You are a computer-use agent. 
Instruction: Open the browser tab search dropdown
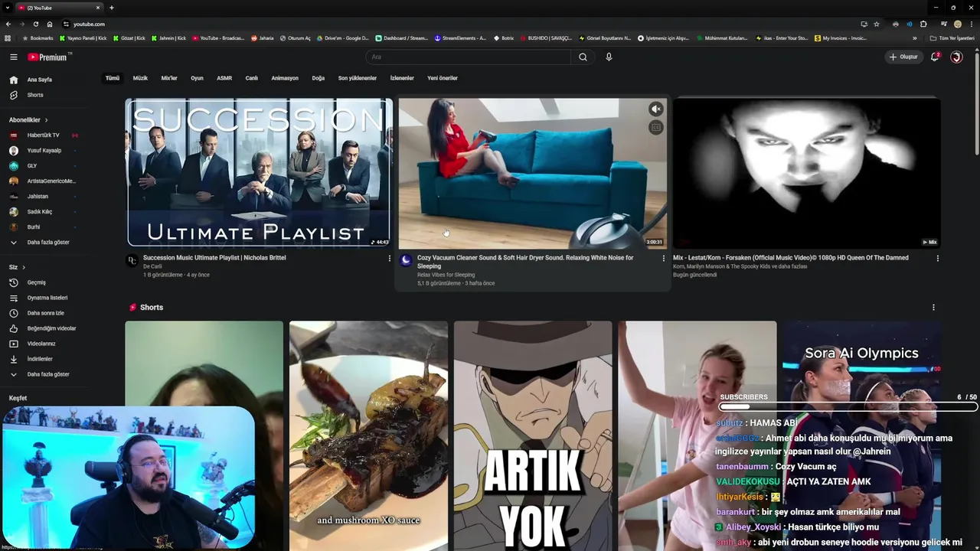8,8
